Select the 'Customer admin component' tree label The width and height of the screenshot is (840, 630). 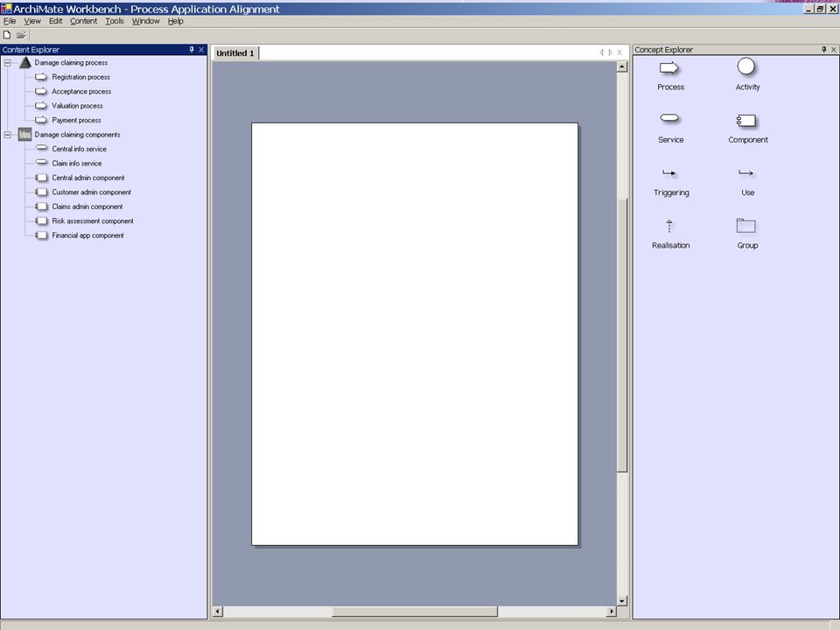pos(92,192)
